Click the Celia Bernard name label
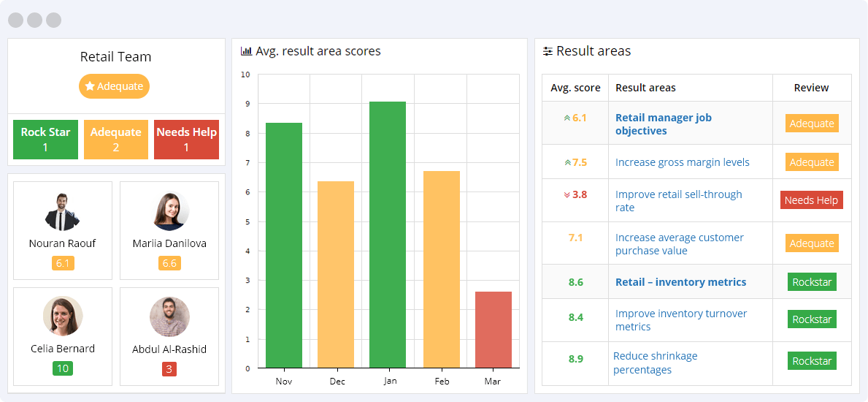The height and width of the screenshot is (402, 868). click(x=63, y=349)
